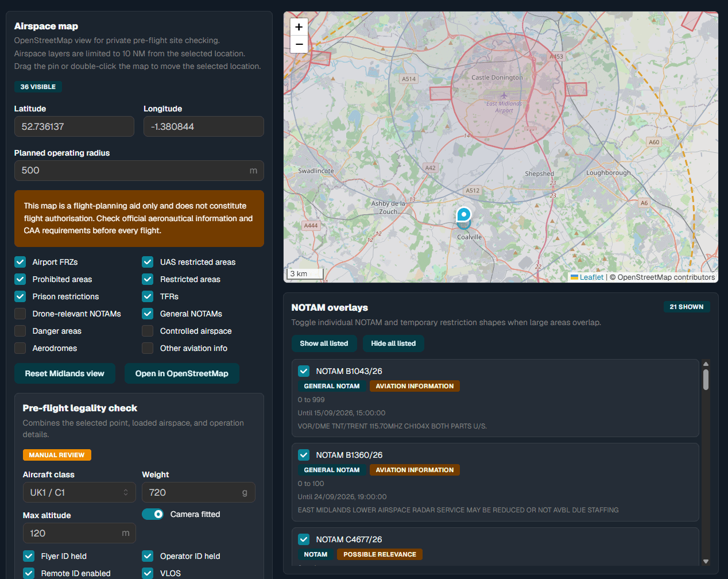The height and width of the screenshot is (579, 728).
Task: Enable Danger areas layer
Action: 20,331
